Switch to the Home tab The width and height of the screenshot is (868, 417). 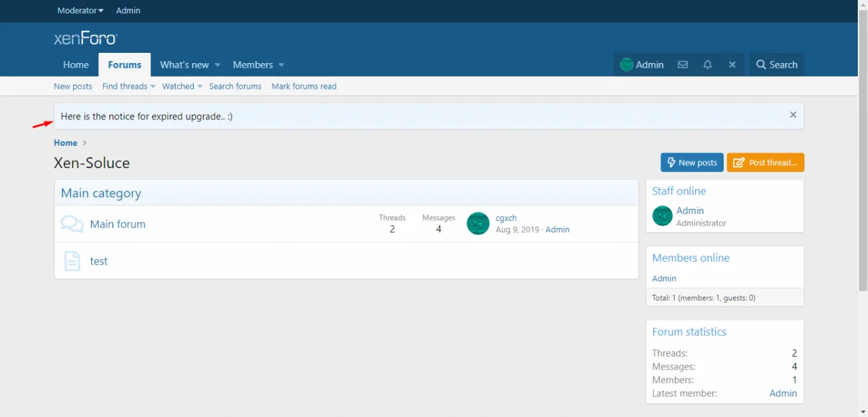(x=76, y=65)
